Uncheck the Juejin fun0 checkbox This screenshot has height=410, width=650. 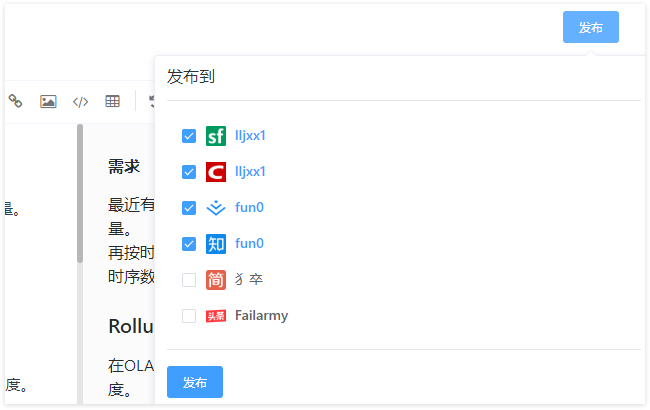189,208
